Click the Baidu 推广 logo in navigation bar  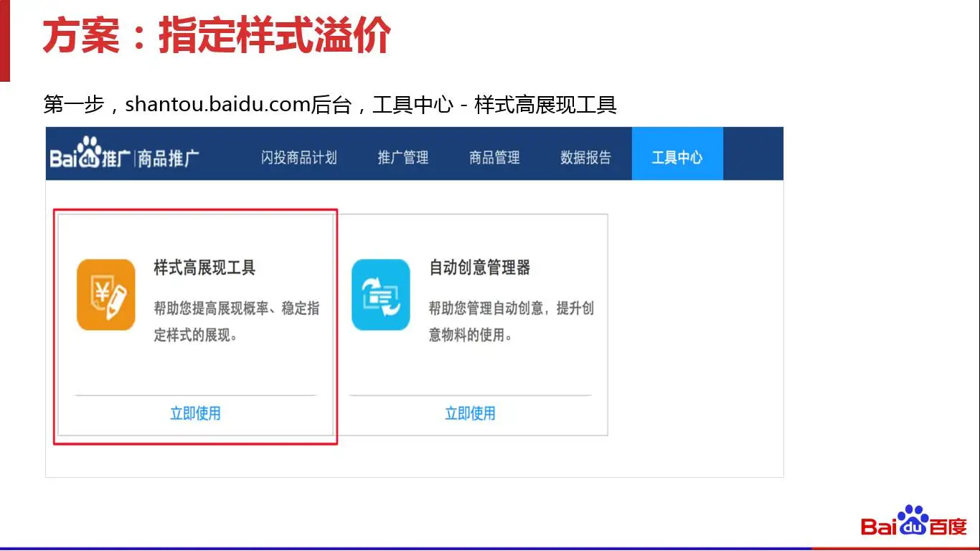click(90, 156)
